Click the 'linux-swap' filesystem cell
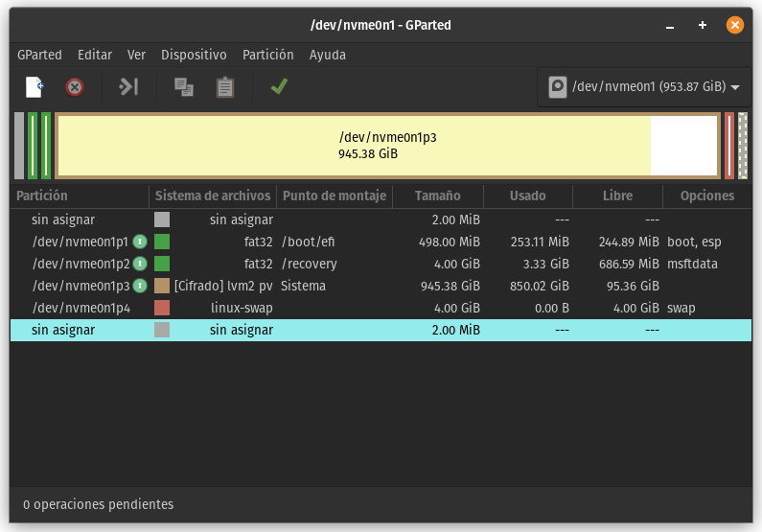The height and width of the screenshot is (532, 762). pyautogui.click(x=242, y=308)
